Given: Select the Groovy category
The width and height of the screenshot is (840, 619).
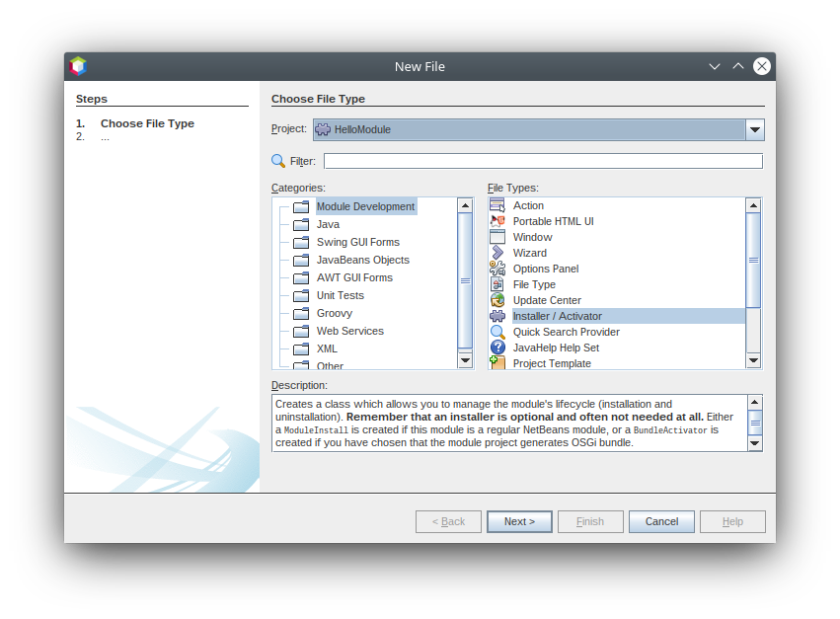Looking at the screenshot, I should tap(334, 313).
